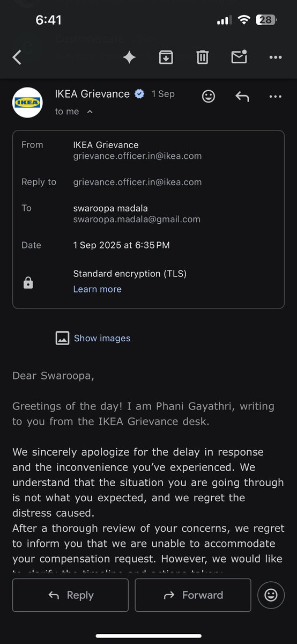Tap the Gemini sparkle summarize icon
Viewport: 297px width, 644px height.
point(129,57)
